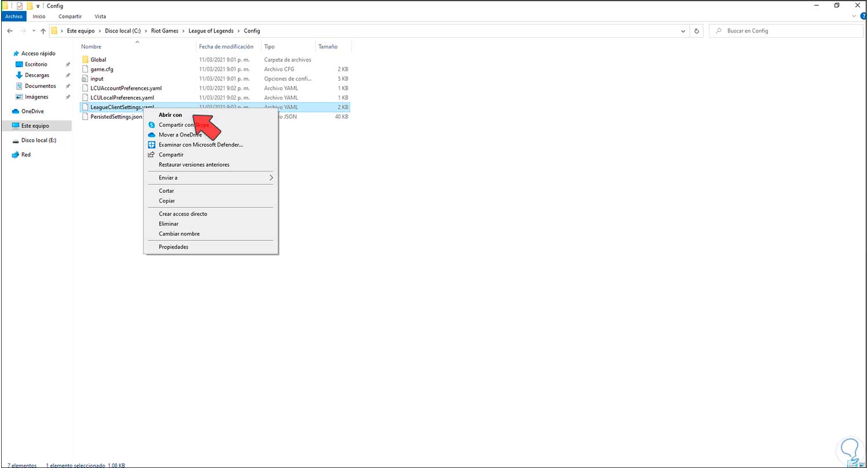
Task: Open the Archivo tab
Action: pyautogui.click(x=13, y=17)
